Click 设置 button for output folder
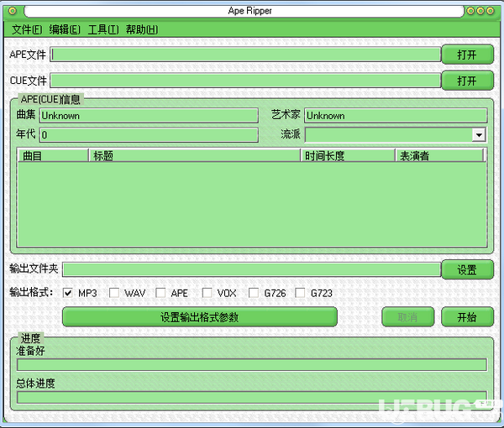 click(x=467, y=269)
